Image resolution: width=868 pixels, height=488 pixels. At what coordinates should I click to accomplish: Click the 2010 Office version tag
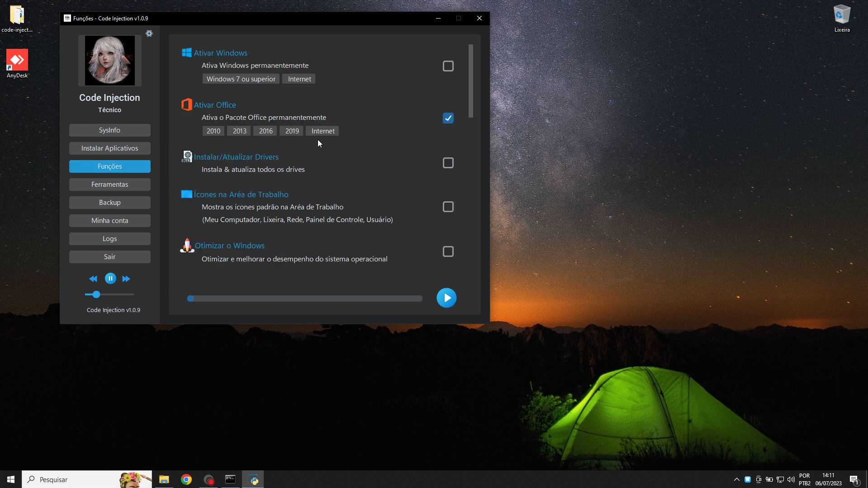click(x=213, y=131)
